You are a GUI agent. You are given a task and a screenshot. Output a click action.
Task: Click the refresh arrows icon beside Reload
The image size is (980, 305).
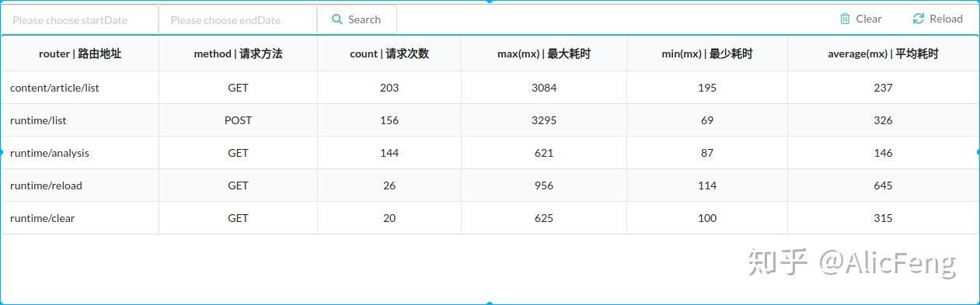tap(919, 19)
